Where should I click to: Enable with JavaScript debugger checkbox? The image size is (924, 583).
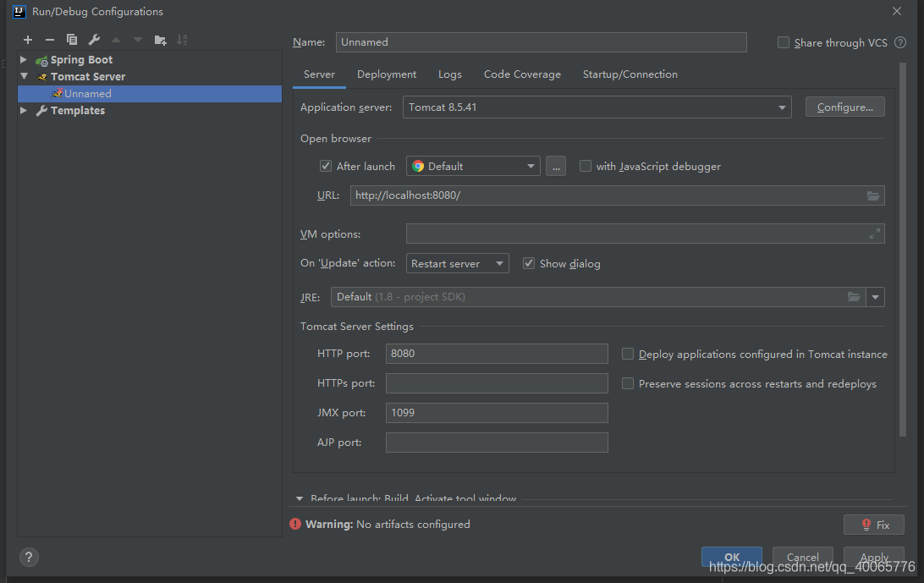click(x=586, y=167)
